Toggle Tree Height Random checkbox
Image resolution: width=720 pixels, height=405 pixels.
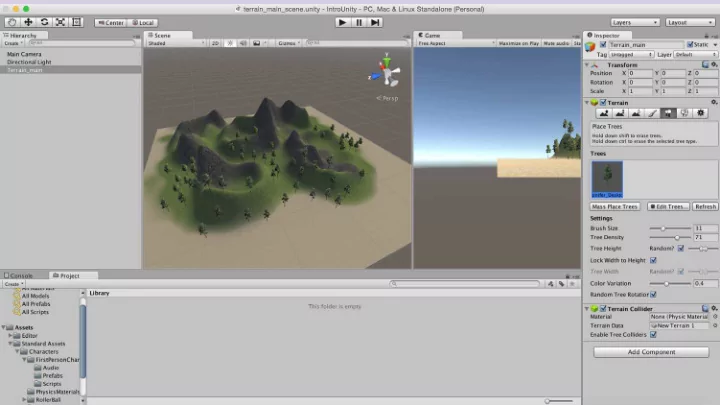(681, 248)
